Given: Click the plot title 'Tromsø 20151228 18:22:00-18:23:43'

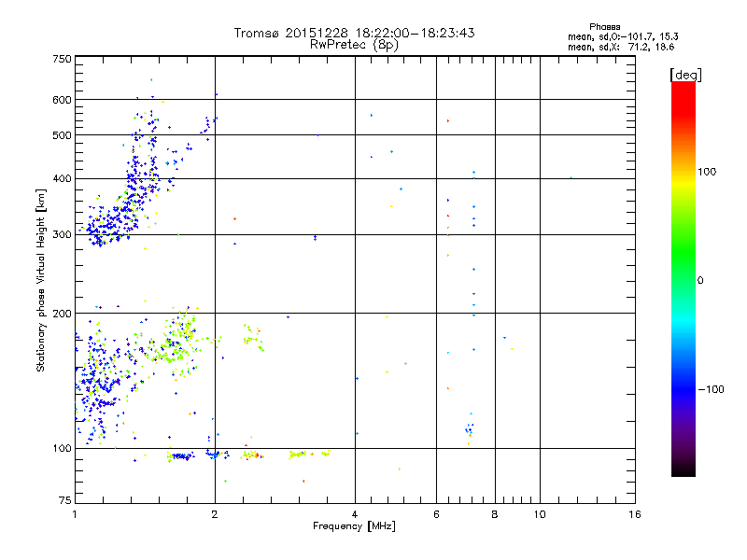Looking at the screenshot, I should coord(354,33).
